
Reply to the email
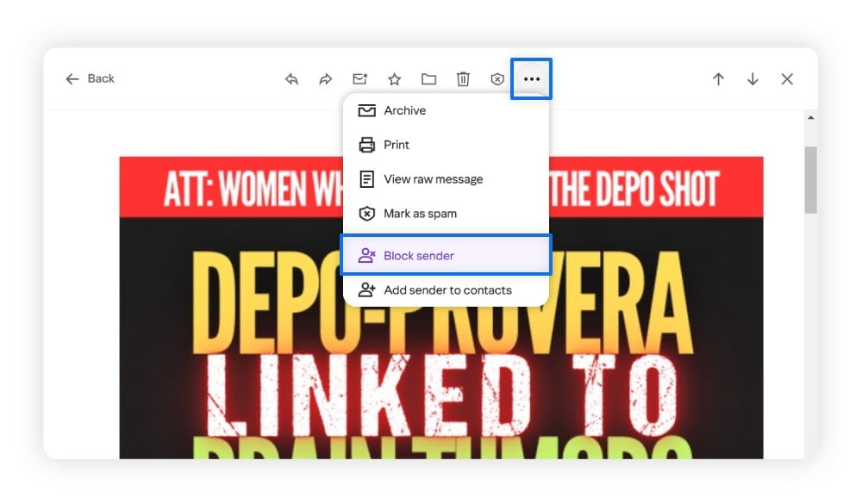tap(291, 79)
